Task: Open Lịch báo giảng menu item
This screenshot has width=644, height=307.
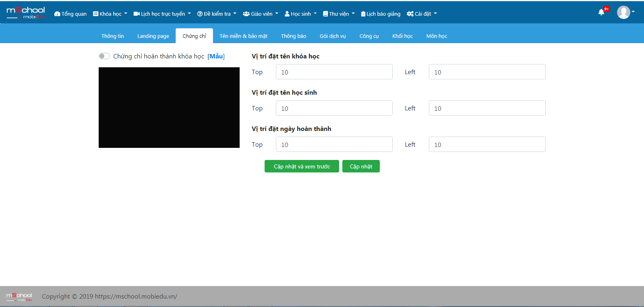Action: 381,14
